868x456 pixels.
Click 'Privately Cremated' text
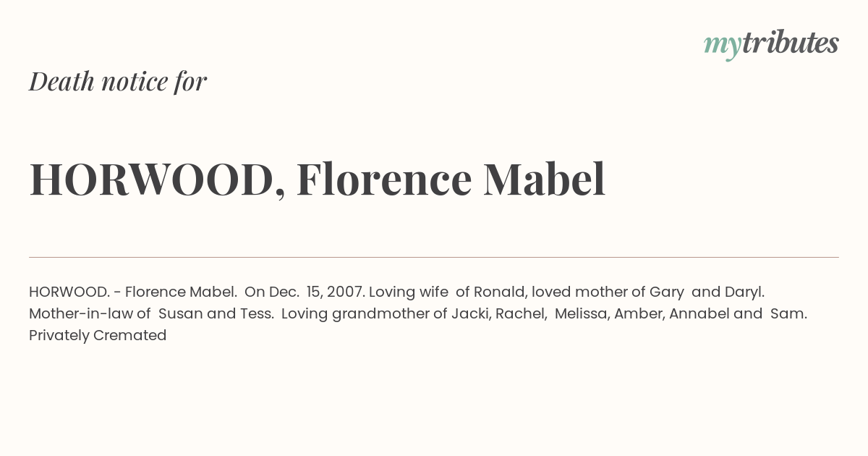tap(98, 336)
